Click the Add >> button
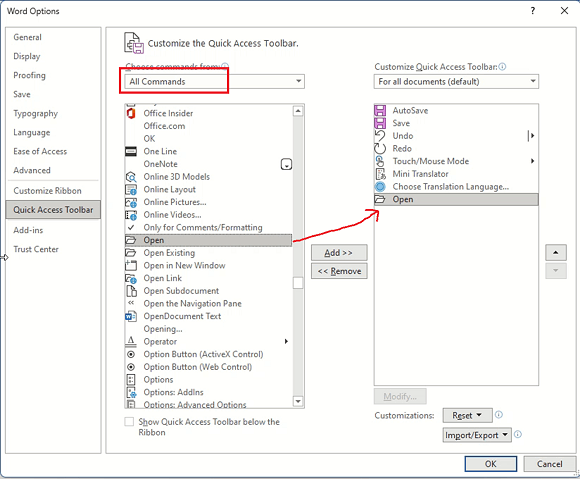The height and width of the screenshot is (479, 580). pyautogui.click(x=339, y=253)
